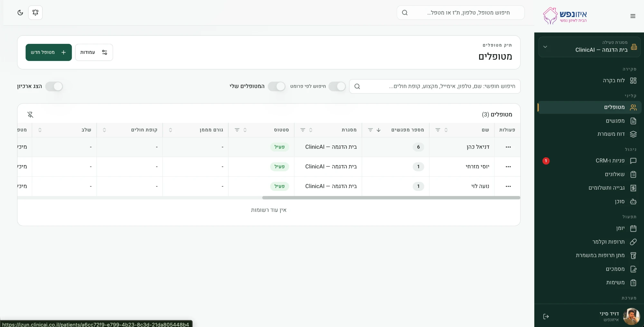Click פעיל status badge for דניאל כהן

279,147
